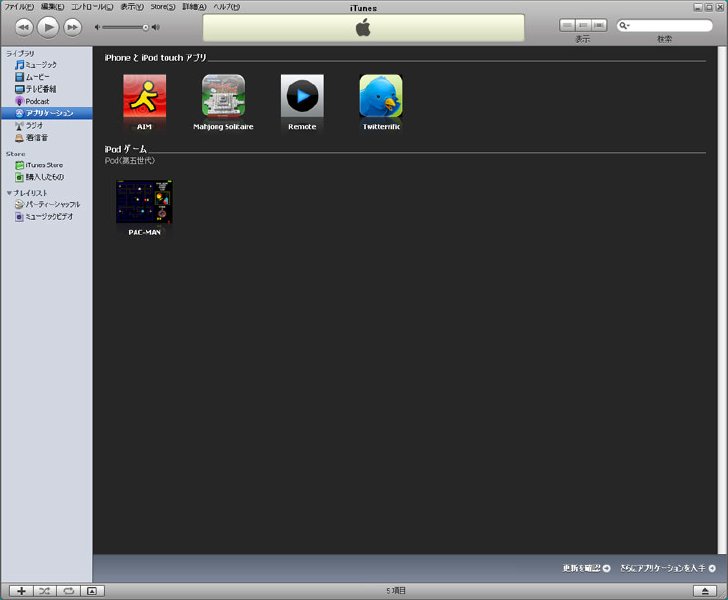Image resolution: width=728 pixels, height=600 pixels.
Task: Click the Apple logo display area
Action: click(364, 28)
